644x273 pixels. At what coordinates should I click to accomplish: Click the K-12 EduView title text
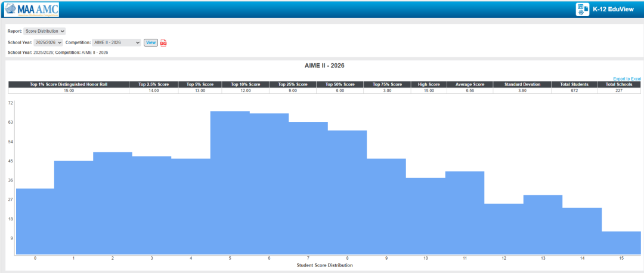(x=614, y=10)
